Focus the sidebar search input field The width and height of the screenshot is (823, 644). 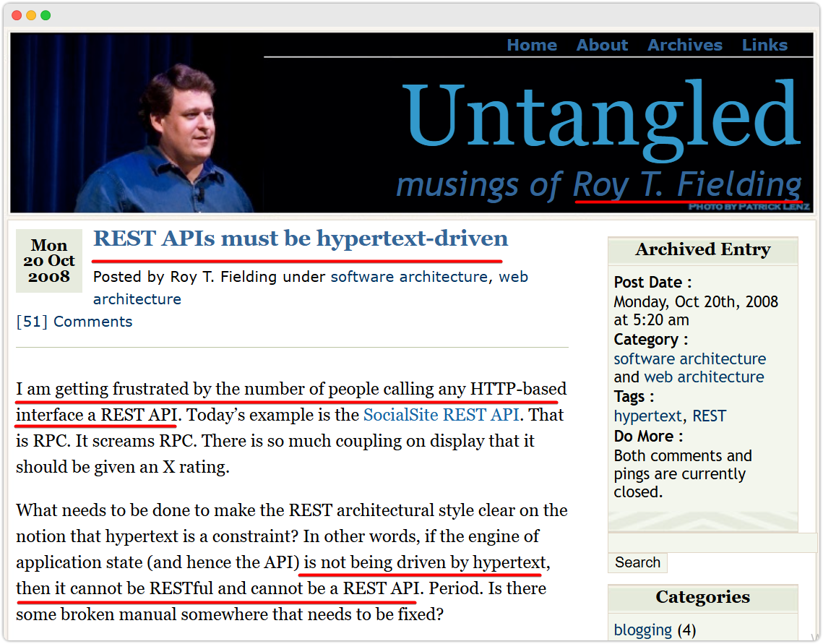pos(712,542)
